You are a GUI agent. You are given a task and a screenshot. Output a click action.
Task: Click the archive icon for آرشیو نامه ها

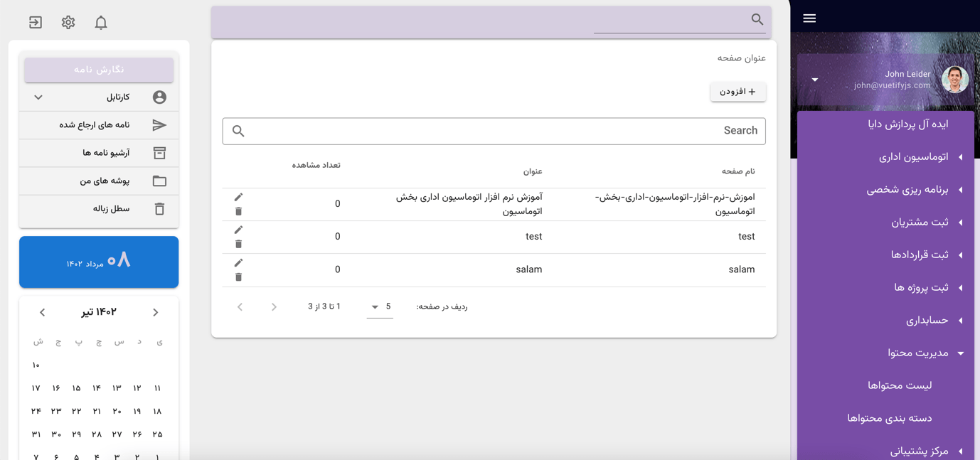point(159,153)
